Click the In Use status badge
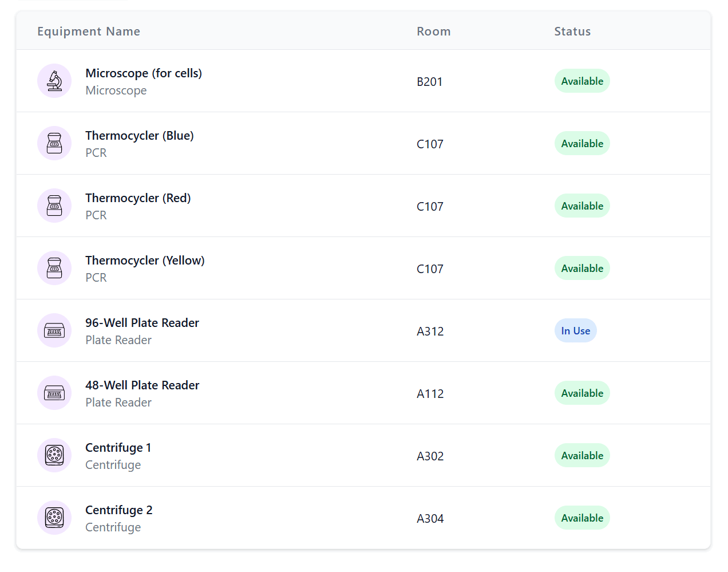This screenshot has width=728, height=572. 575,330
